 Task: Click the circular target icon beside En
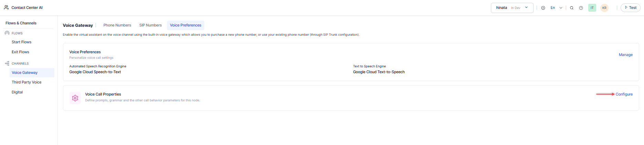pos(543,8)
